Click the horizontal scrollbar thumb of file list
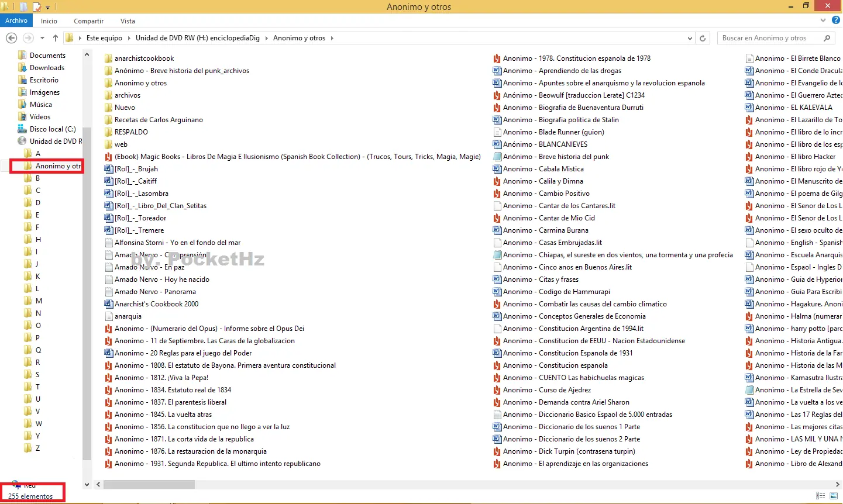 pyautogui.click(x=149, y=484)
